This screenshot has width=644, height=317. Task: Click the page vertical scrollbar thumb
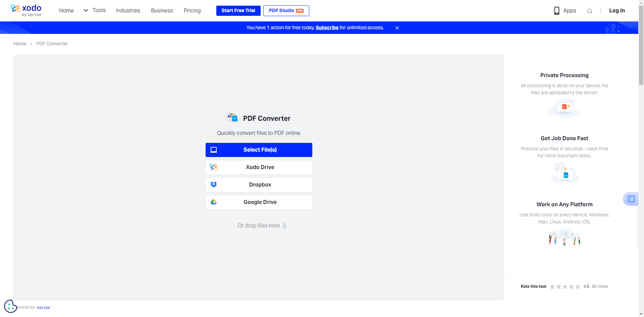click(641, 45)
